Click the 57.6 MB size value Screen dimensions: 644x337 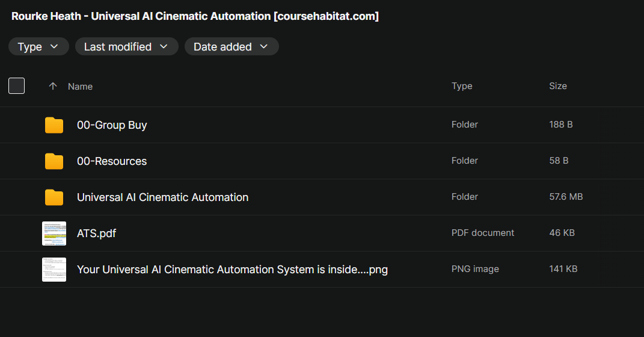(566, 197)
